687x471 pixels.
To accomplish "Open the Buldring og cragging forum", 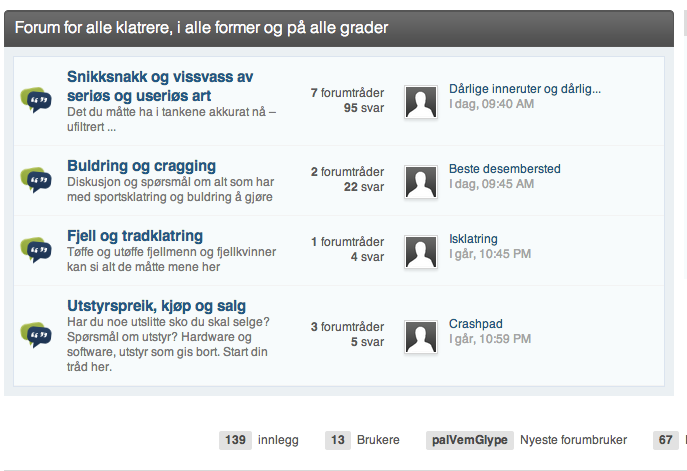I will click(141, 166).
